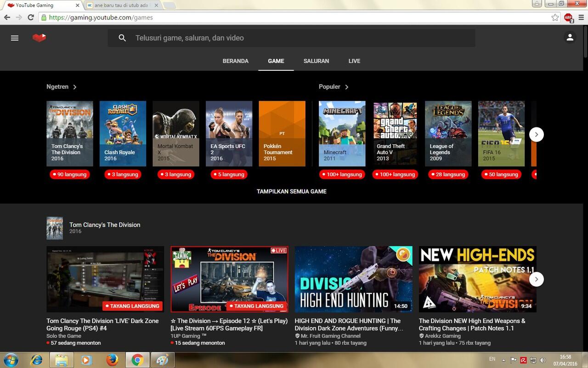Image resolution: width=588 pixels, height=368 pixels.
Task: Open the Minecraft game card
Action: point(342,134)
